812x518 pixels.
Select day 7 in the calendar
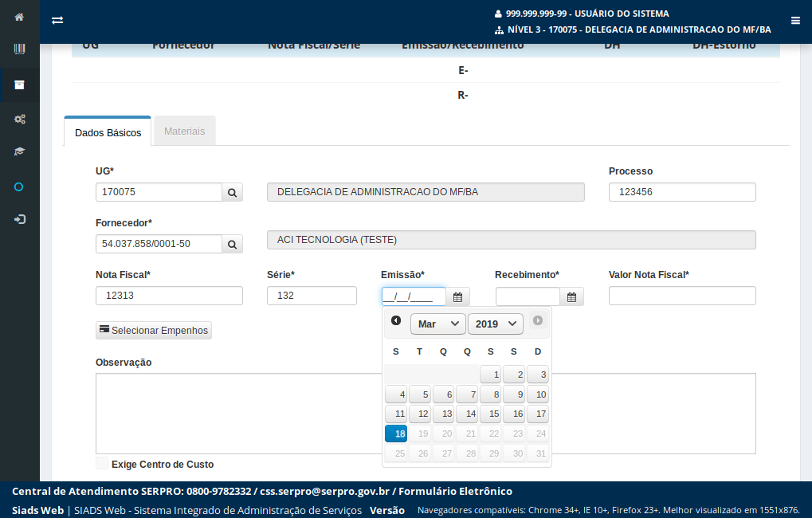(x=467, y=394)
